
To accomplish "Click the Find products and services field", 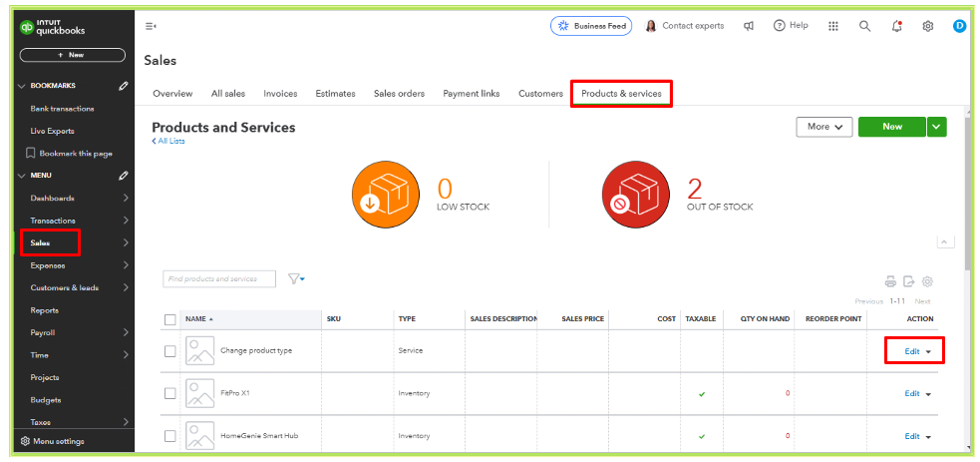I will pos(218,278).
